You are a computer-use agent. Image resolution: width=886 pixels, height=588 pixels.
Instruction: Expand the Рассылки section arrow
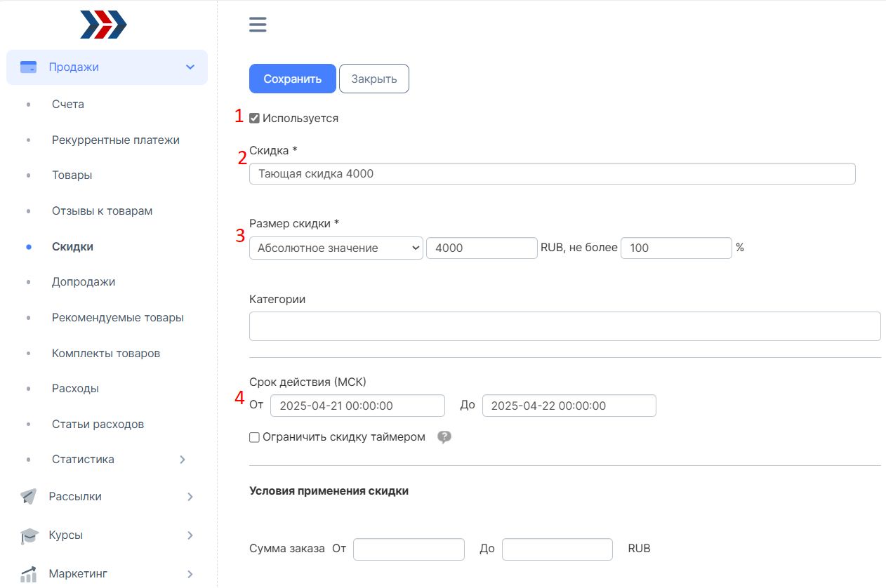190,497
